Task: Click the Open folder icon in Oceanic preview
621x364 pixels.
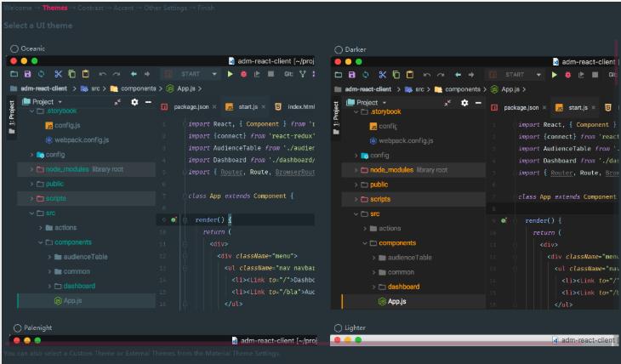Action: click(14, 74)
